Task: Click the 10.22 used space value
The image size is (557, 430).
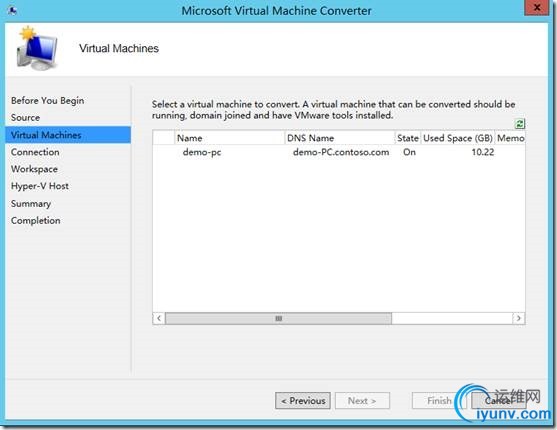Action: [483, 152]
